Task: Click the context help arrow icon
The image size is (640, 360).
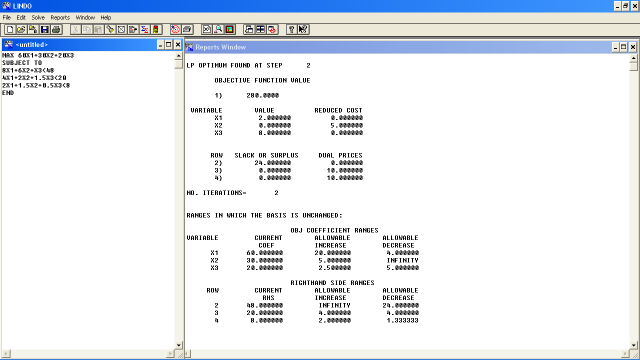Action: click(303, 29)
